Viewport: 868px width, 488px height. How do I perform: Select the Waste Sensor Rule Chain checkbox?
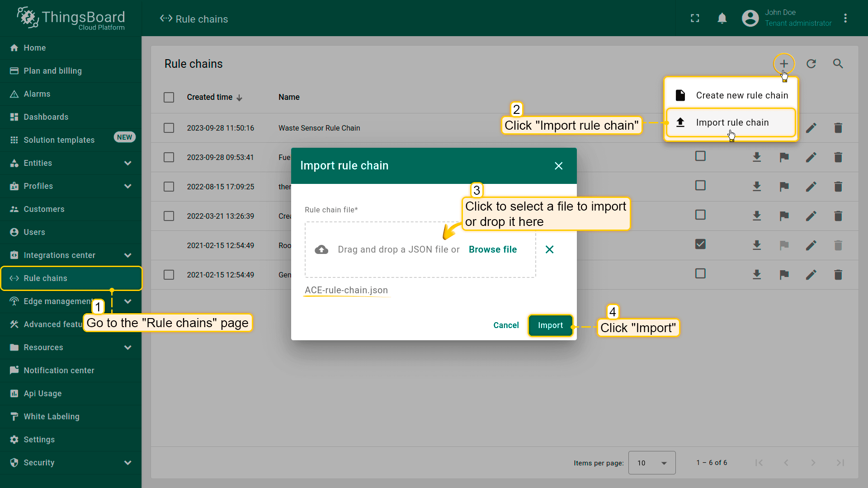[169, 128]
